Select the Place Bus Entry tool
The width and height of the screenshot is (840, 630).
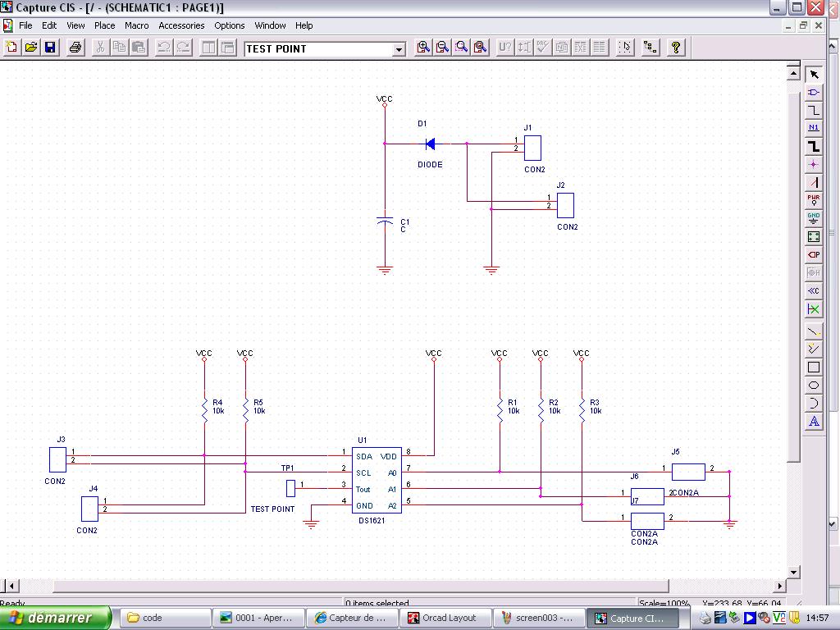[814, 183]
